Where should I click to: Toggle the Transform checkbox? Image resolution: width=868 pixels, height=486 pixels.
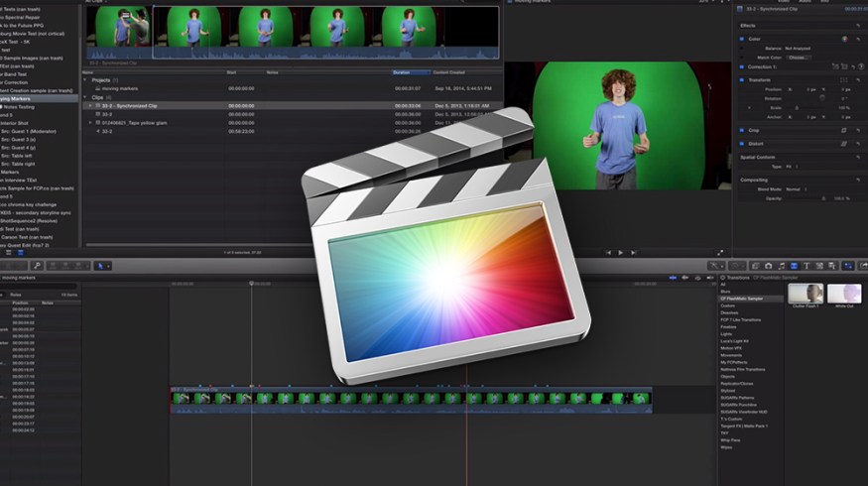(742, 78)
